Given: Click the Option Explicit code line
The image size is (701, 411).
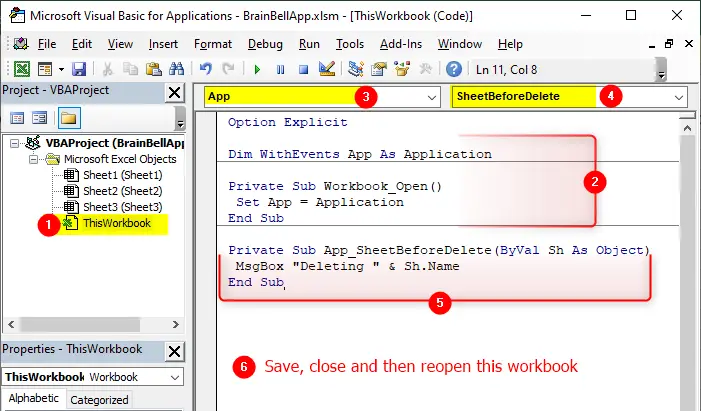Looking at the screenshot, I should [288, 122].
